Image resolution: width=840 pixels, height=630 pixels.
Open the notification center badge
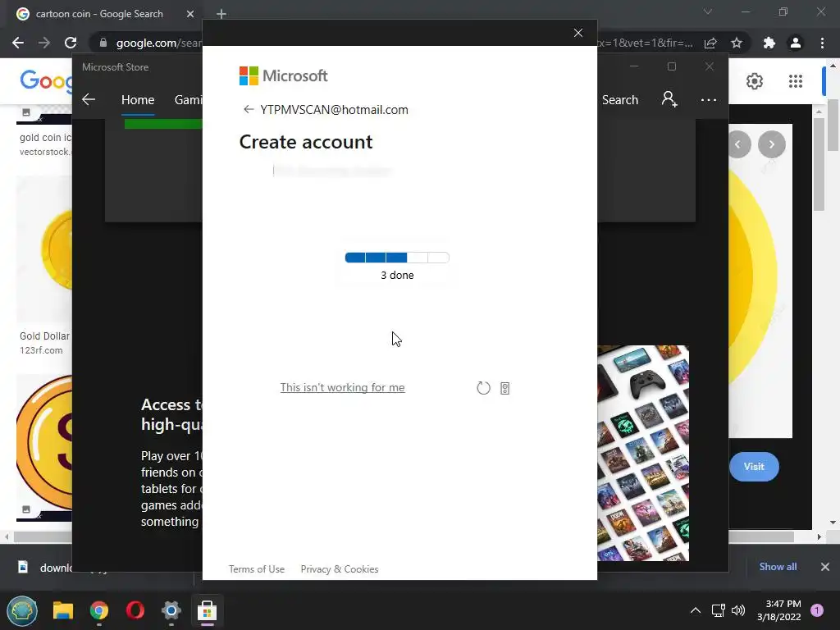[x=817, y=610]
